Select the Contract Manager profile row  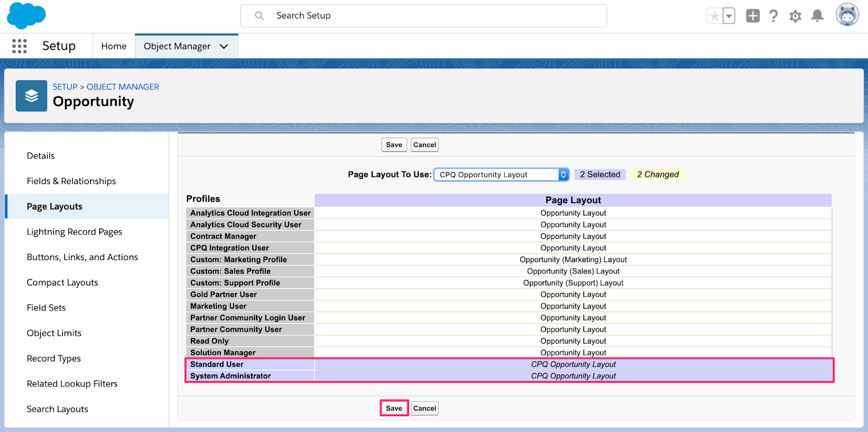tap(250, 237)
